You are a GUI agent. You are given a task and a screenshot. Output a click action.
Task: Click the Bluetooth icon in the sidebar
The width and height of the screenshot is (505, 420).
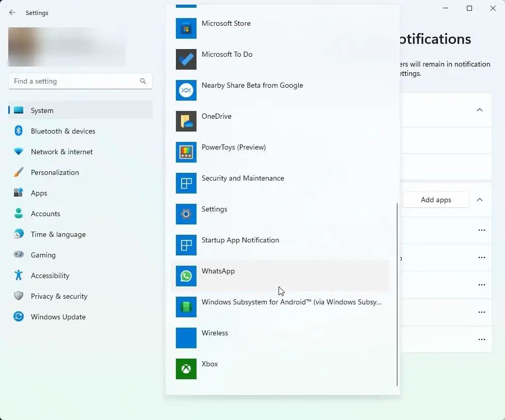(19, 131)
